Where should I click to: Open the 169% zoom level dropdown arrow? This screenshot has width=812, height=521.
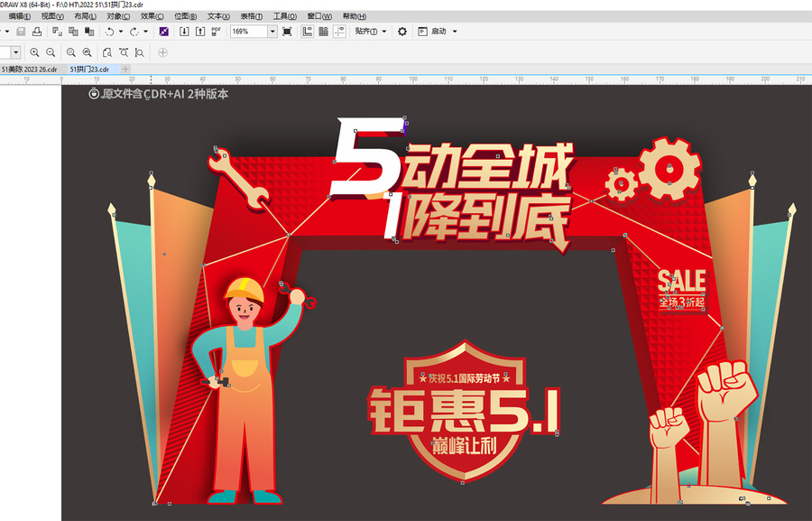[x=272, y=32]
